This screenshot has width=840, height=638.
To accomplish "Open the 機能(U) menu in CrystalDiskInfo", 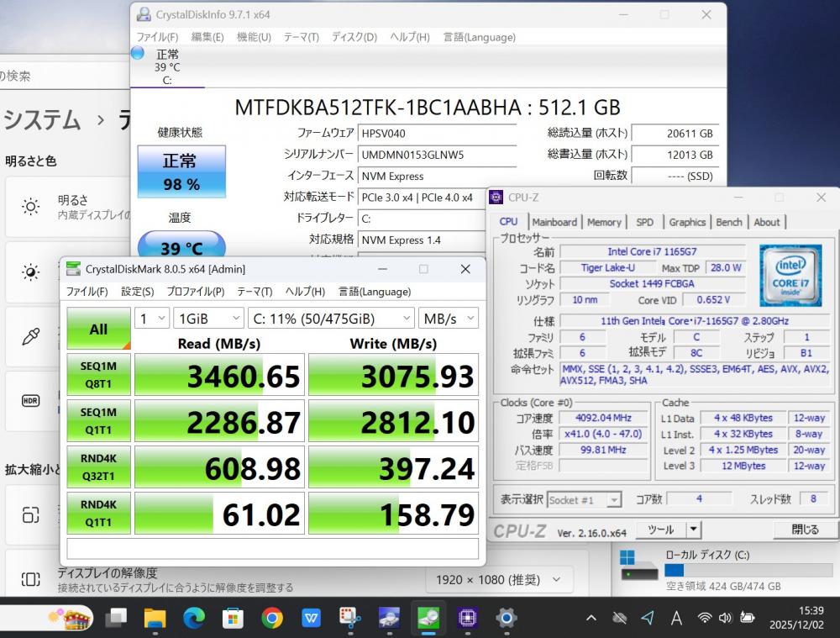I will (x=253, y=37).
